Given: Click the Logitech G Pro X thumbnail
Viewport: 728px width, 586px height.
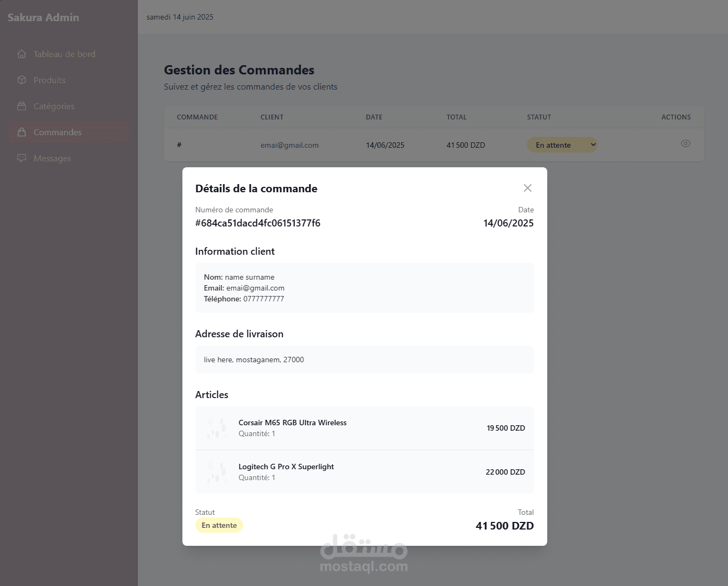Looking at the screenshot, I should point(217,472).
